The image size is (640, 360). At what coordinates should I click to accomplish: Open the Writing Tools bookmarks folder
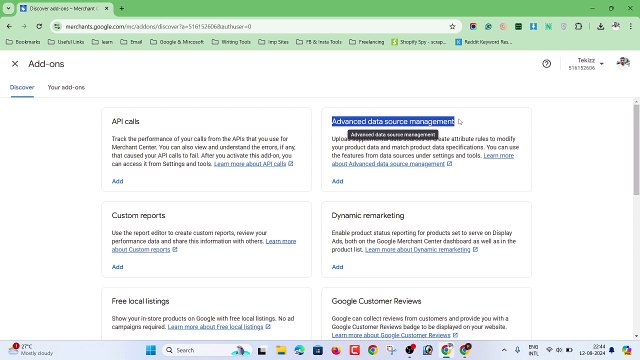(231, 42)
